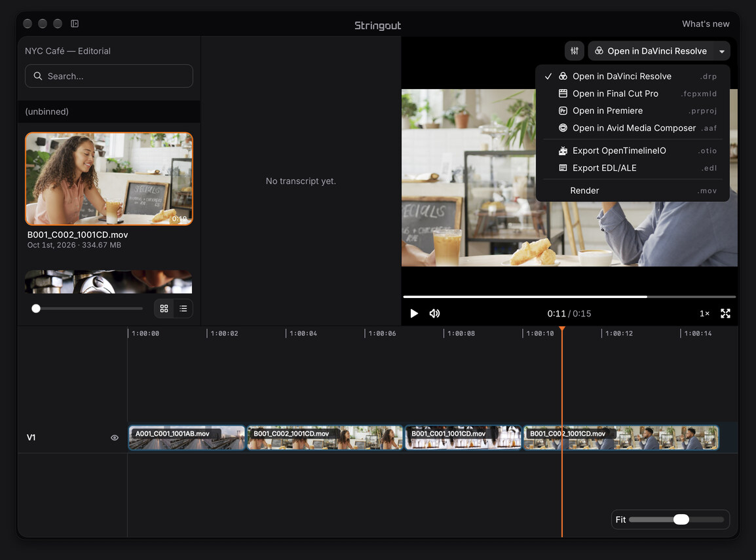This screenshot has width=756, height=560.
Task: Click the OpenTimelineIO export icon
Action: pyautogui.click(x=563, y=151)
